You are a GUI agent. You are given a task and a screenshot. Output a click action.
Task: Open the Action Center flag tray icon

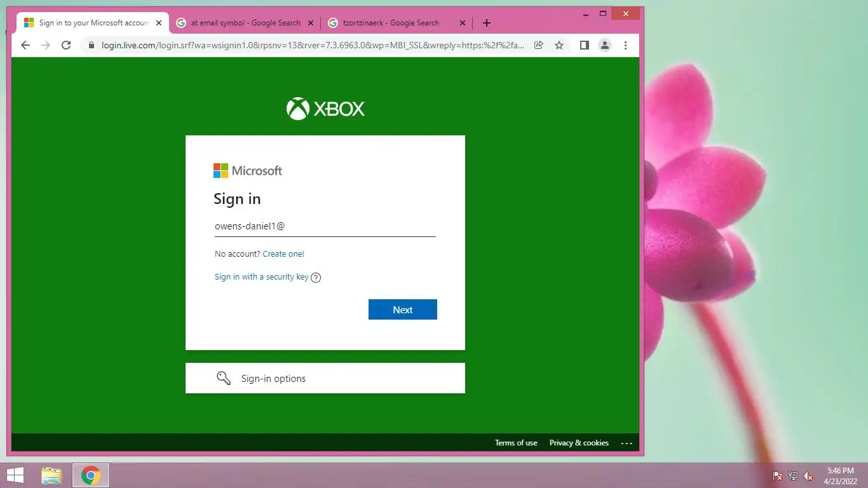[777, 475]
